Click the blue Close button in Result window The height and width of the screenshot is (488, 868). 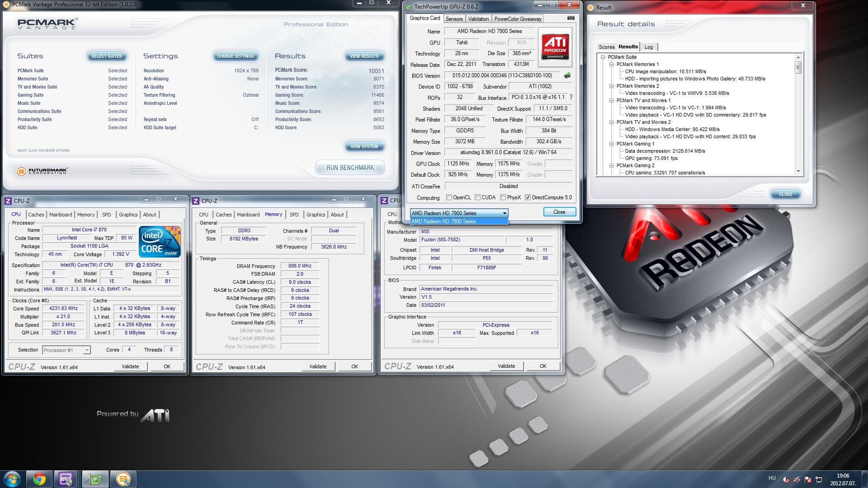786,194
